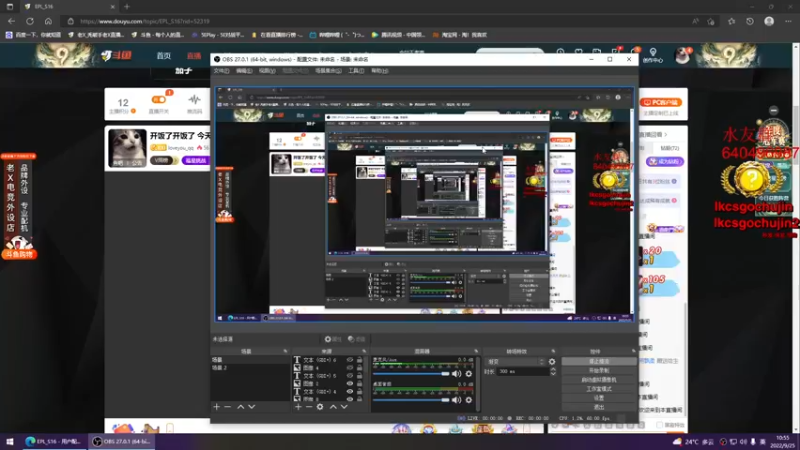The height and width of the screenshot is (450, 800).
Task: Toggle lock on 文本 (GDI+) 4 source
Action: tap(359, 391)
